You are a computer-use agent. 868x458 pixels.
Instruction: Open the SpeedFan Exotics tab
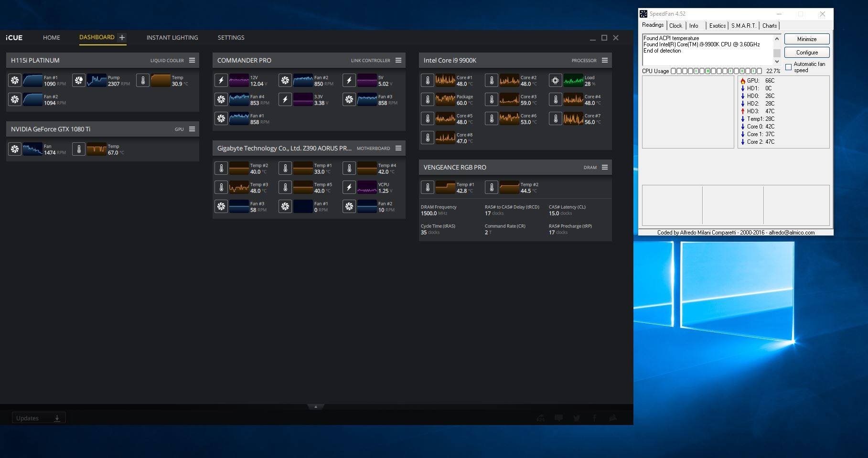coord(717,26)
